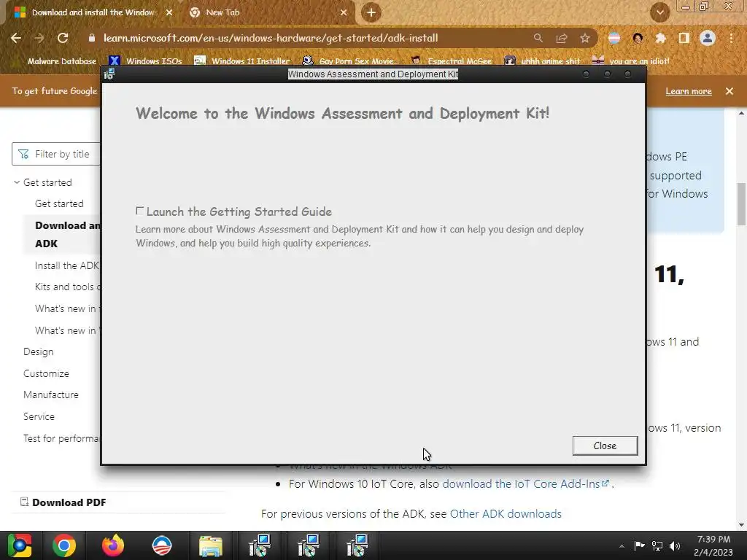Reload the page with the refresh icon
The image size is (747, 560).
click(x=63, y=38)
